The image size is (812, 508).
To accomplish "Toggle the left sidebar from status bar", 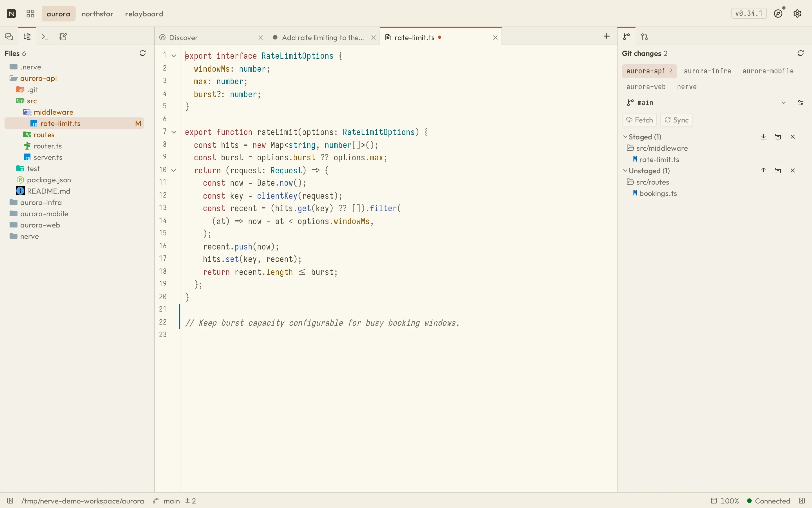I will (x=10, y=501).
